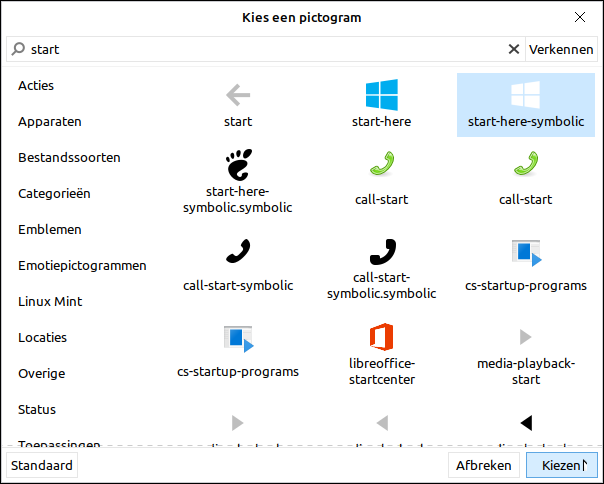Switch to the Apparaten category

[x=50, y=122]
